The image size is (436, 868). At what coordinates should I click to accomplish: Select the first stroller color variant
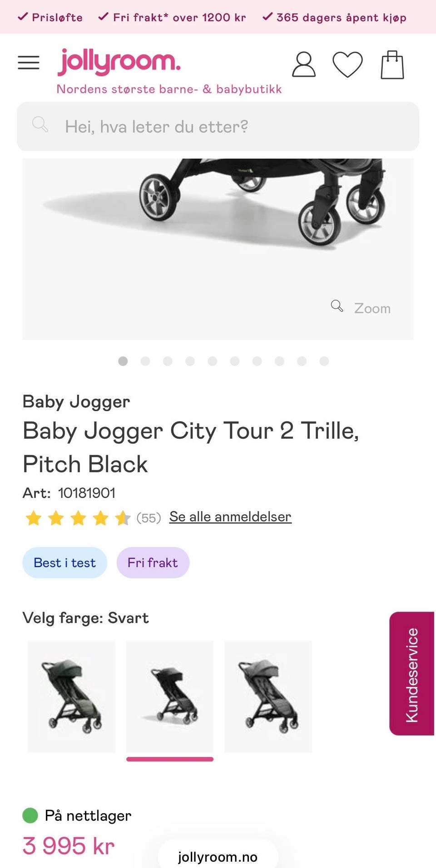pos(71,696)
